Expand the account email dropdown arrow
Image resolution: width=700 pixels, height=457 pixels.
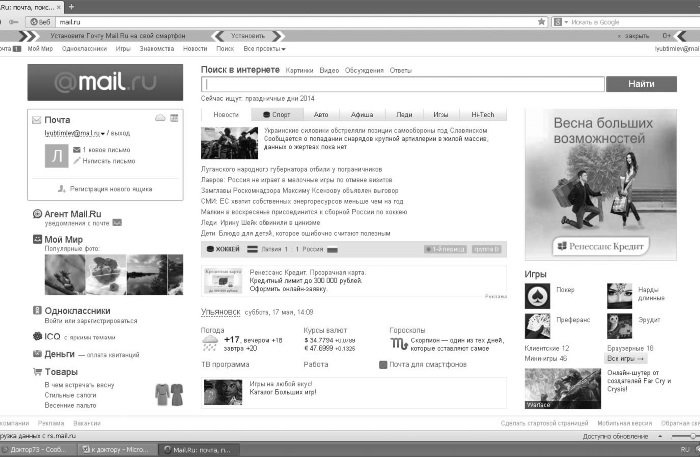pos(103,133)
